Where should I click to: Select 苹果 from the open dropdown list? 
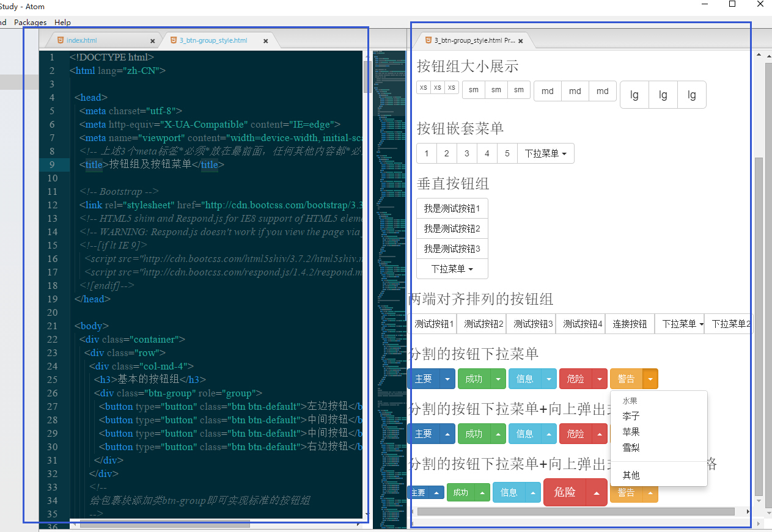[630, 431]
